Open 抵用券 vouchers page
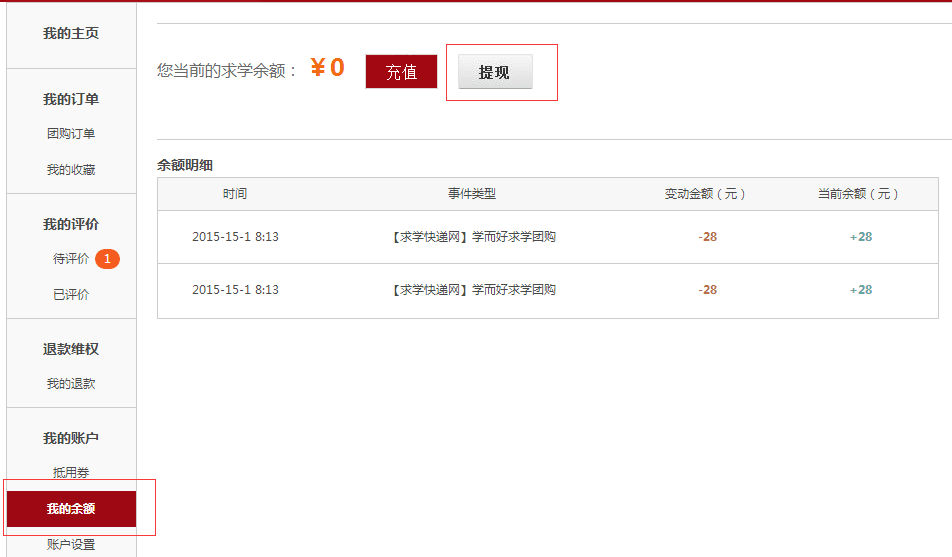This screenshot has width=952, height=557. click(x=71, y=473)
